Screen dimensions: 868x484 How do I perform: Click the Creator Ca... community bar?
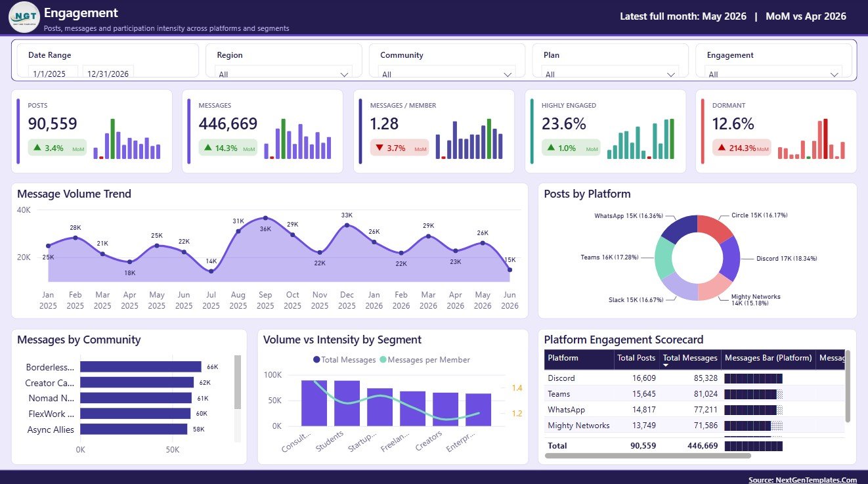pos(137,383)
